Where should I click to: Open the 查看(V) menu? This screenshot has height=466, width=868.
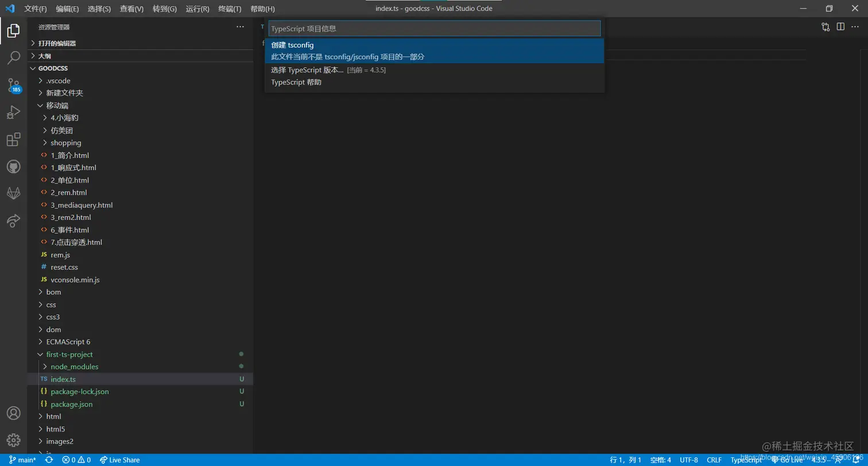tap(131, 9)
